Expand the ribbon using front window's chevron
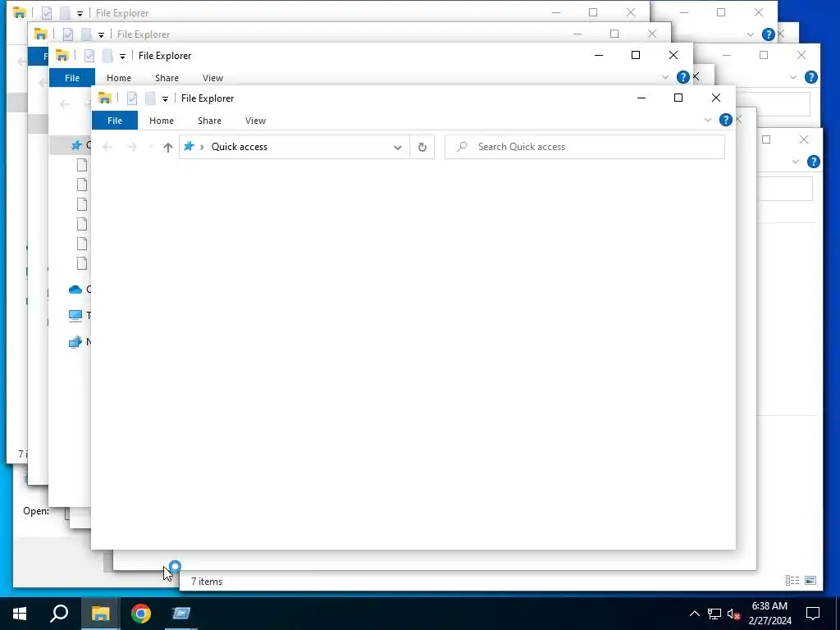This screenshot has height=630, width=840. pos(708,120)
